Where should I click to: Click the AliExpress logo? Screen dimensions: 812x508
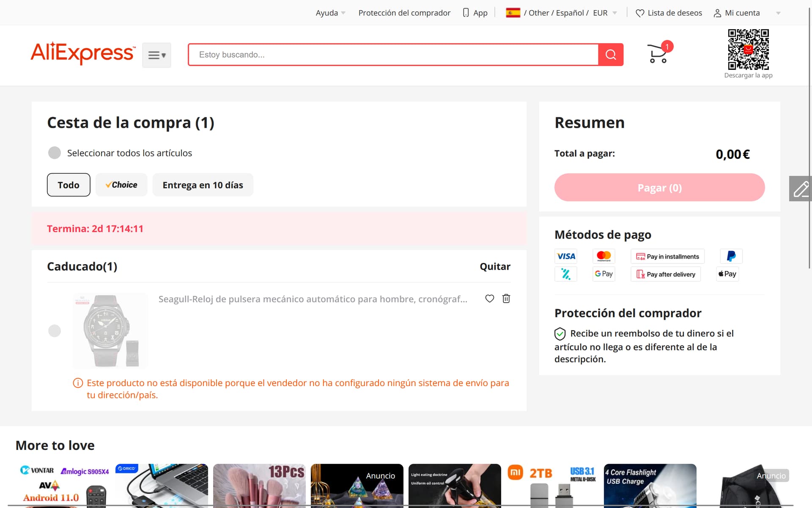tap(83, 53)
